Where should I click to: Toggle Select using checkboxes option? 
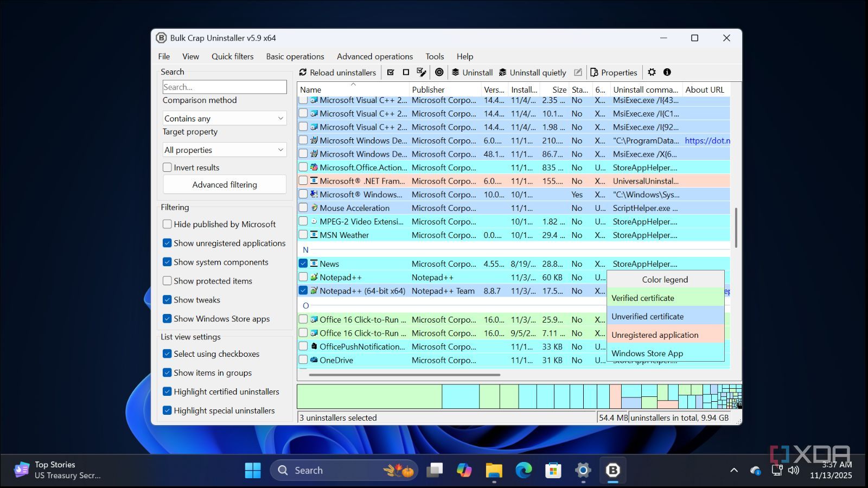168,354
